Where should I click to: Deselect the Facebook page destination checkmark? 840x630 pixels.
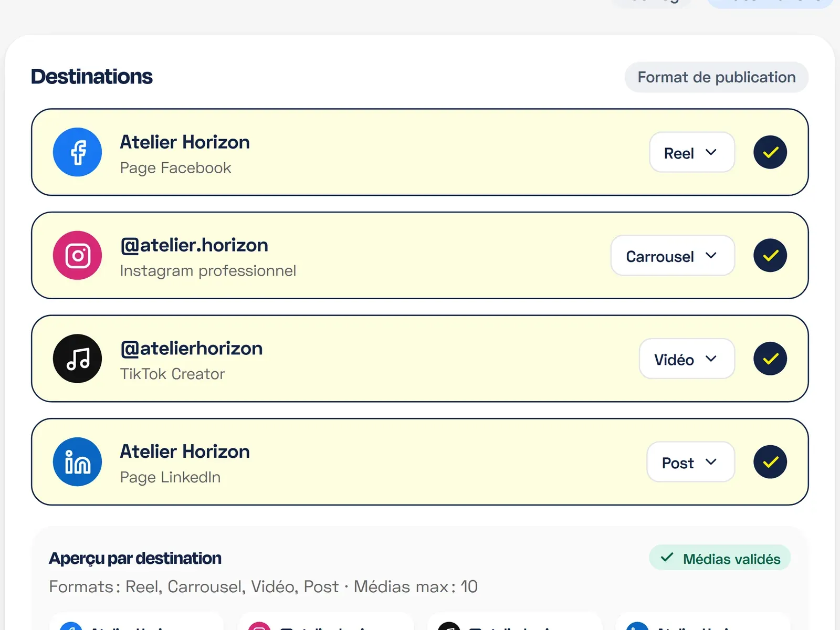[770, 152]
